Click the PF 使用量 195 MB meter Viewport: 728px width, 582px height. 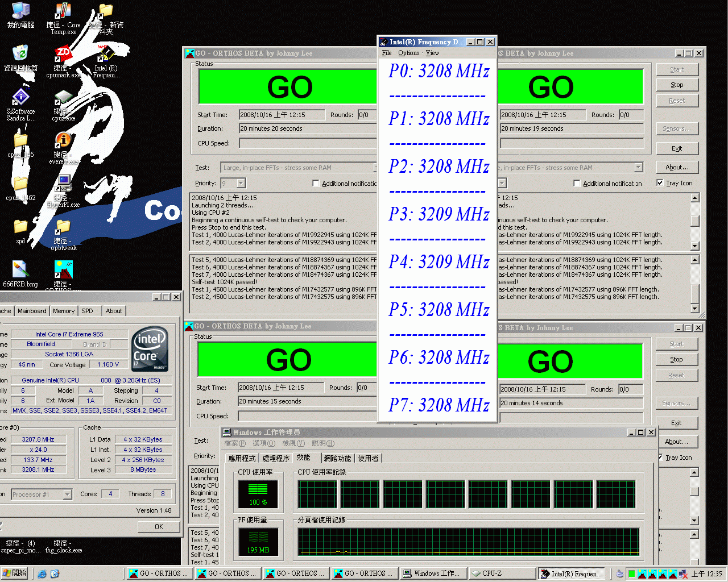click(x=258, y=542)
